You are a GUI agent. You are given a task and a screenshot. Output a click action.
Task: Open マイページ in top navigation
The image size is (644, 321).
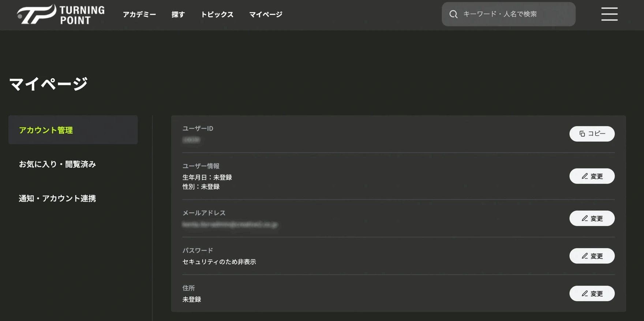[x=266, y=14]
